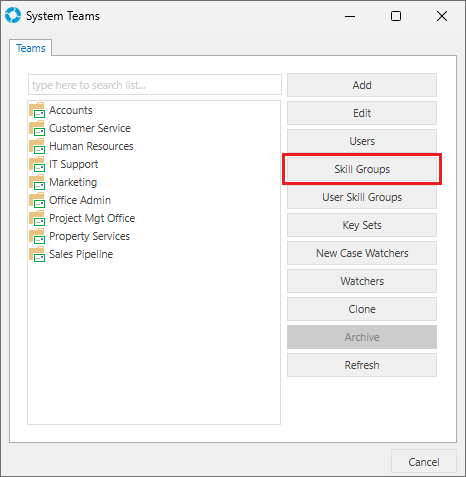This screenshot has height=477, width=466.
Task: Clone the selected team
Action: (362, 309)
